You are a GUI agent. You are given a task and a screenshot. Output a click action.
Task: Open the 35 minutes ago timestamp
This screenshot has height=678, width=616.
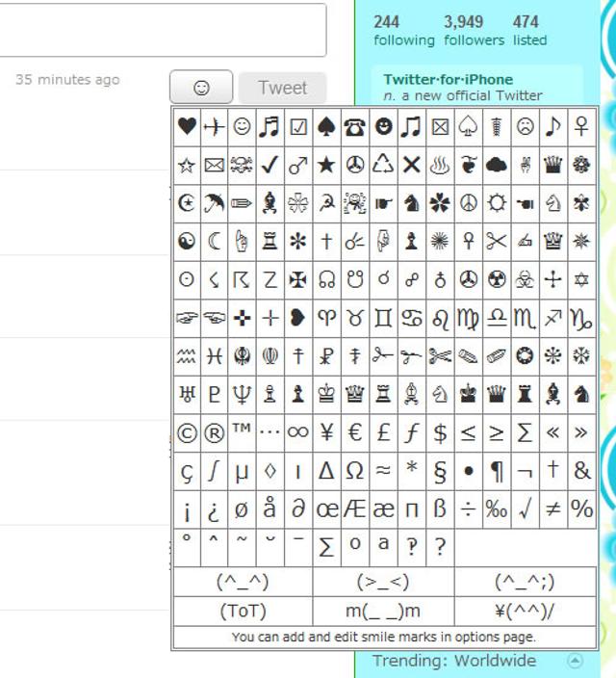tap(67, 80)
